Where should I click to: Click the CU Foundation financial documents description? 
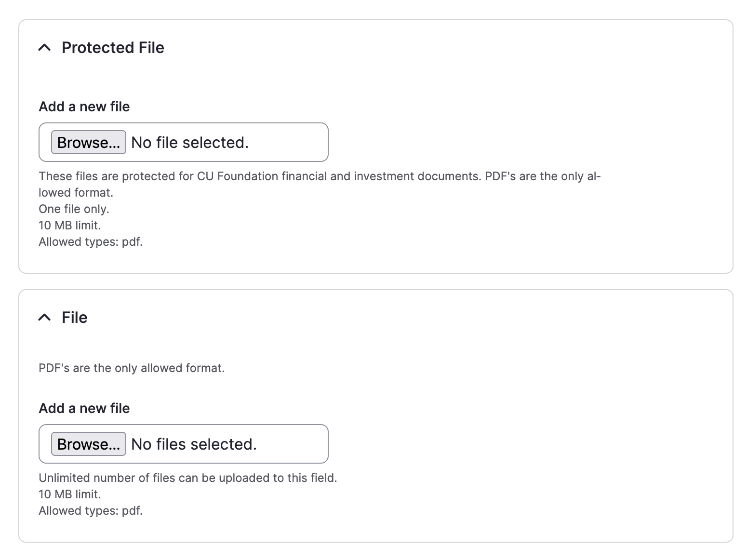pyautogui.click(x=319, y=176)
